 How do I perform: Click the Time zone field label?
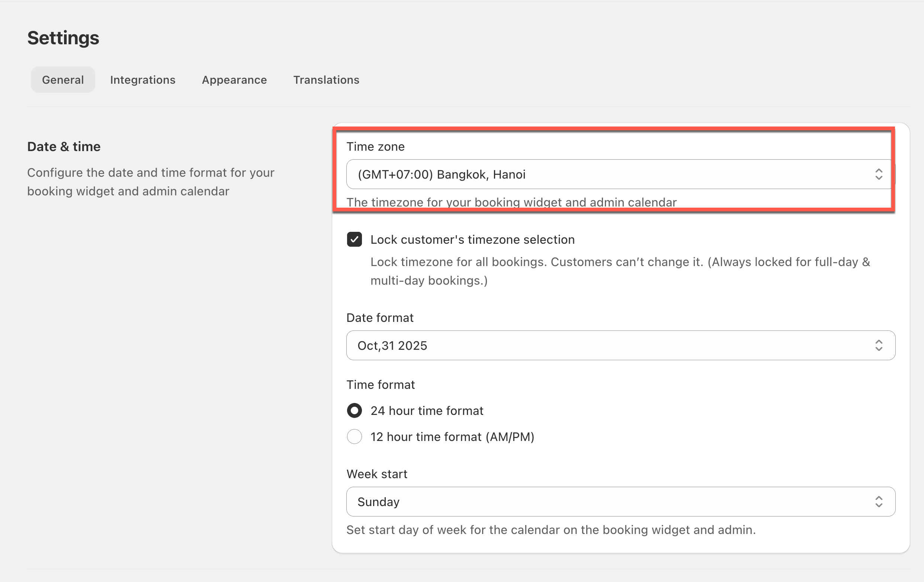point(375,147)
